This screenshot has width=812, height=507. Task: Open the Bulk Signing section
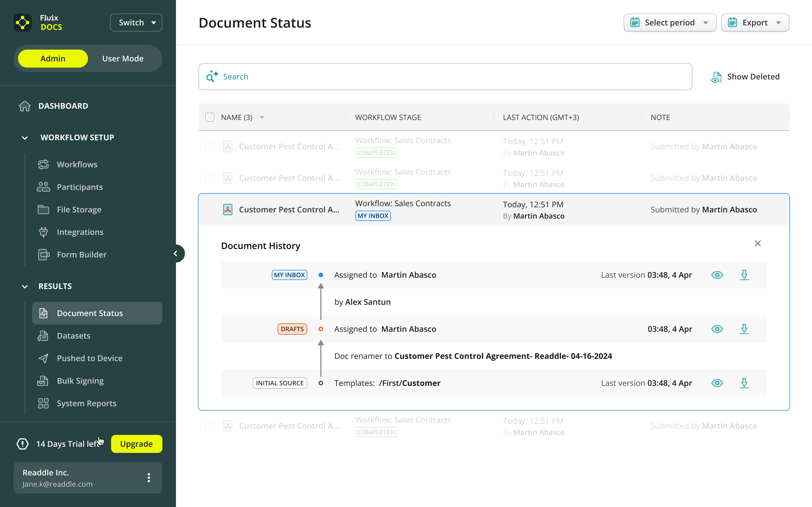pos(80,381)
